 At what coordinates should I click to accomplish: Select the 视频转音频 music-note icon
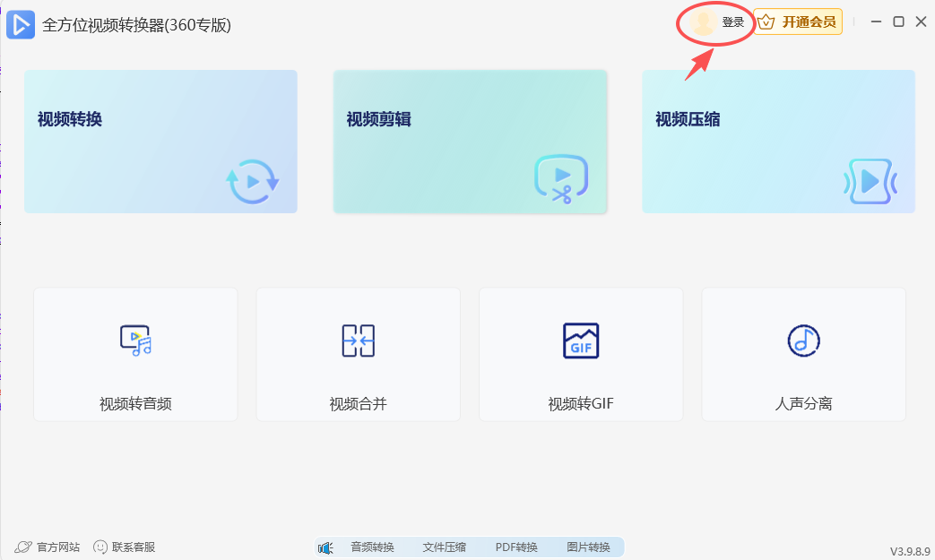(x=134, y=340)
